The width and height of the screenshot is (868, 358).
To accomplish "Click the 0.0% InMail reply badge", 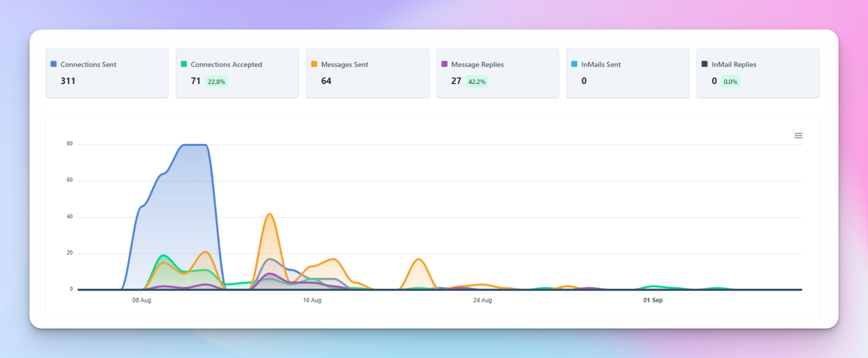I will click(730, 82).
